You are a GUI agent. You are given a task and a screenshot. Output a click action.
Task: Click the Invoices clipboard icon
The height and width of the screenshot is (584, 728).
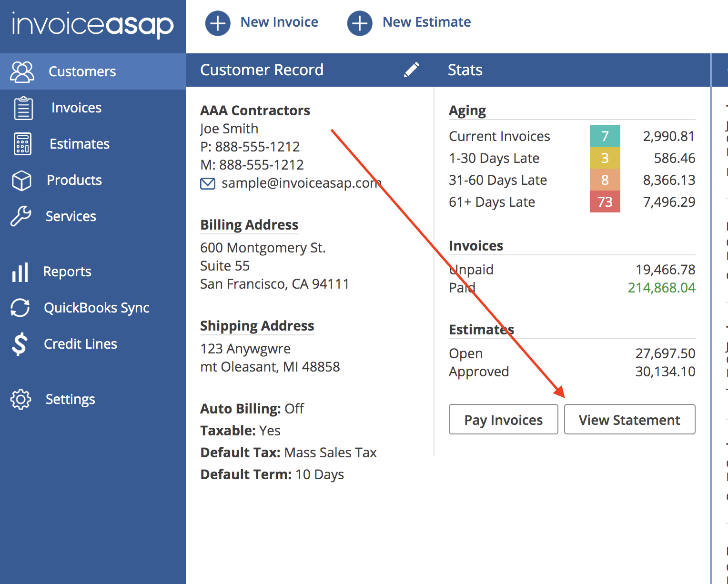[23, 108]
